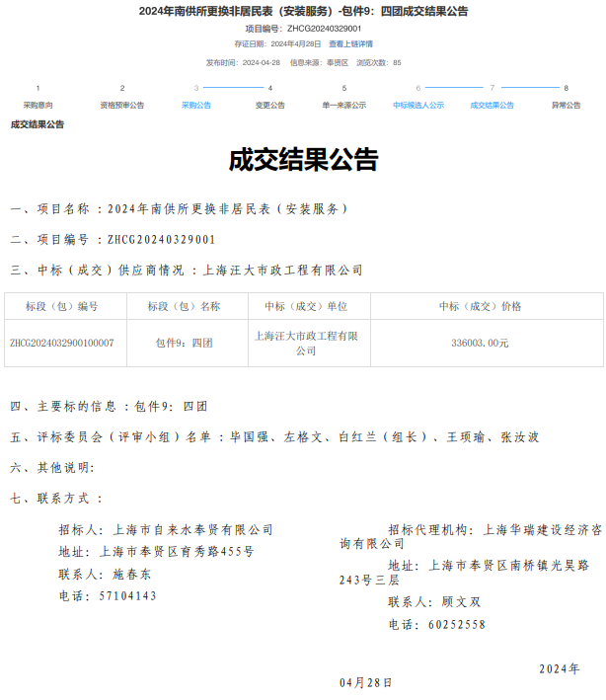The width and height of the screenshot is (606, 700).
Task: Click the agency phone number 60252558
Action: coord(456,624)
